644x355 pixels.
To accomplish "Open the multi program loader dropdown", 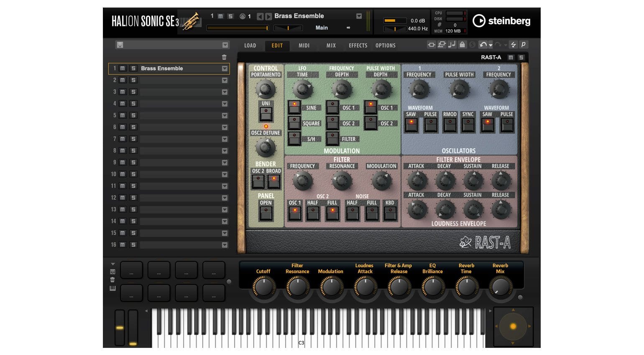I will pyautogui.click(x=225, y=45).
